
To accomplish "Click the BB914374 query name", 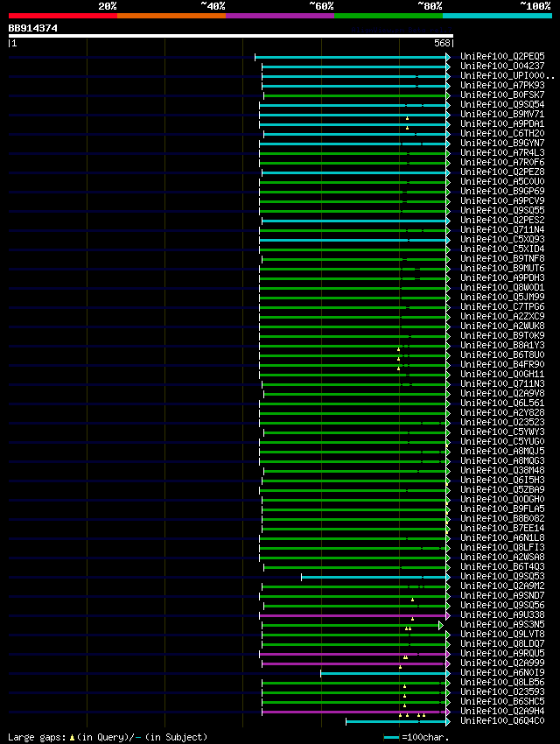I will pyautogui.click(x=32, y=29).
